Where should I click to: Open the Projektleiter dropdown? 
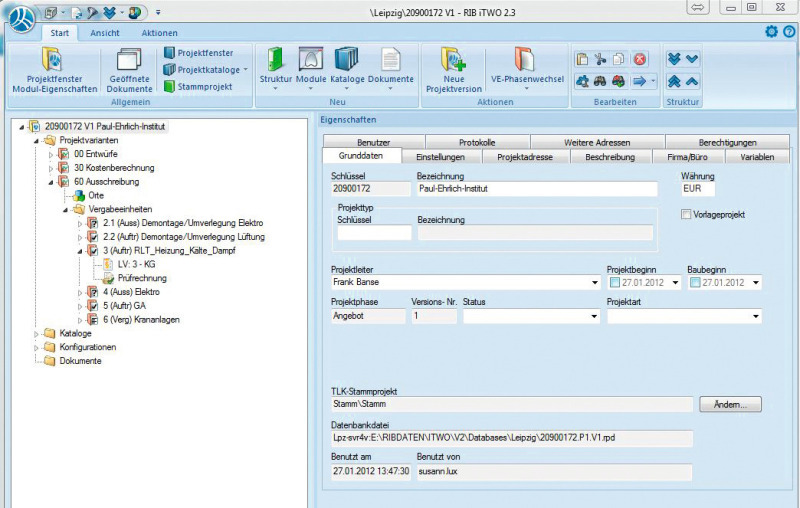(x=595, y=283)
